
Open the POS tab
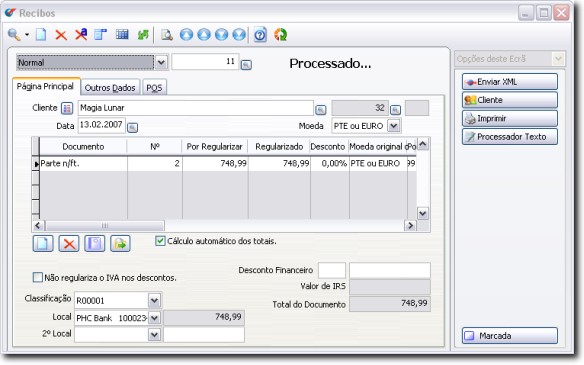154,88
